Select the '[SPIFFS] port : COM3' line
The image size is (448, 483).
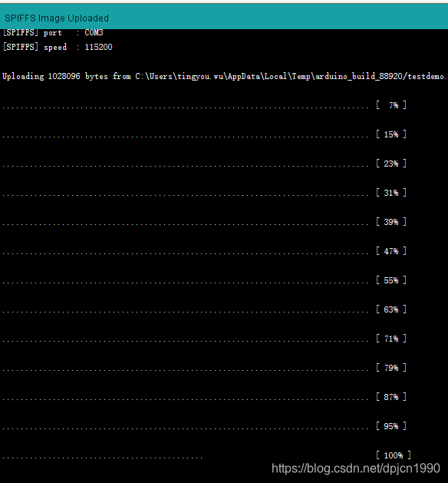(x=53, y=33)
